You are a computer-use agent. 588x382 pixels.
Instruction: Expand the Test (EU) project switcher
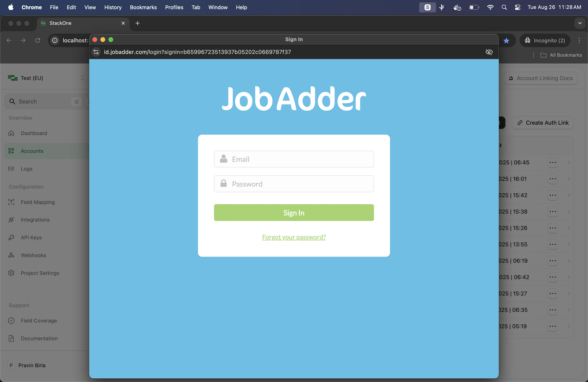[82, 78]
